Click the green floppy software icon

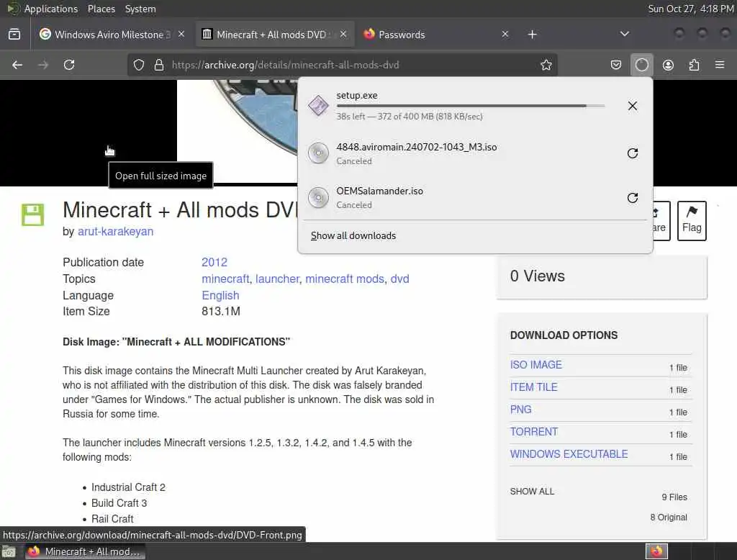(32, 215)
